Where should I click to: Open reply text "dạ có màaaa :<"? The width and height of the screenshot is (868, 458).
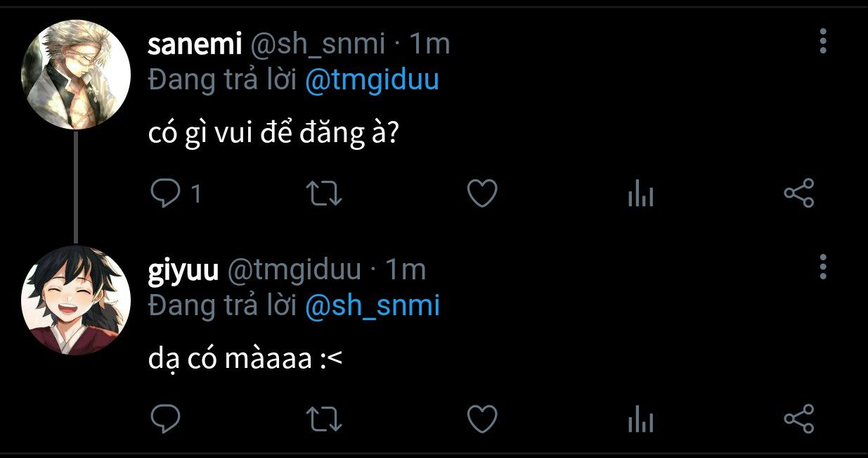[245, 359]
